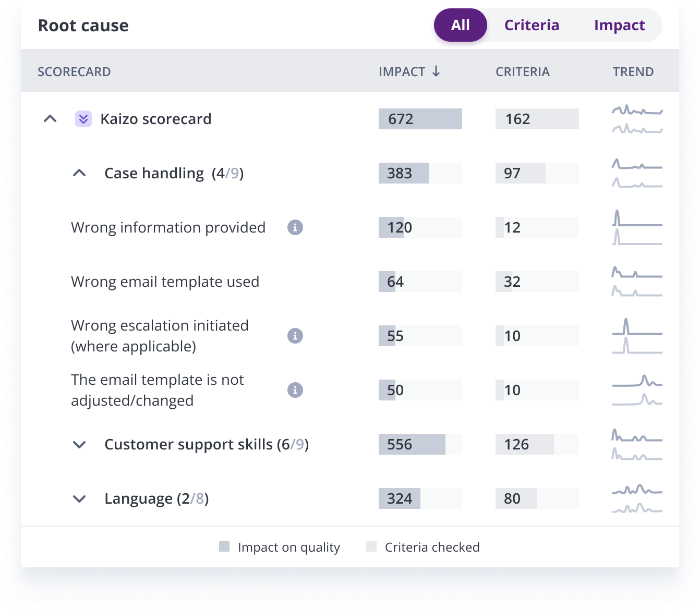Click the Scorecard column header

74,72
